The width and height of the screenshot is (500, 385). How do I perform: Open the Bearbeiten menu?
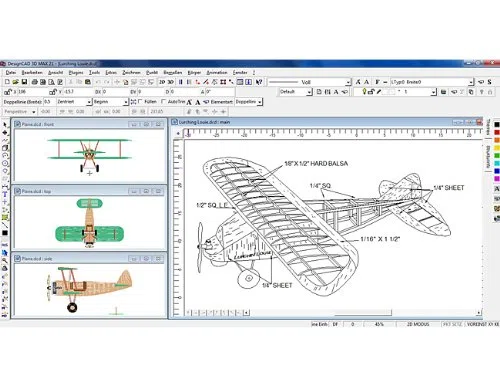click(32, 72)
